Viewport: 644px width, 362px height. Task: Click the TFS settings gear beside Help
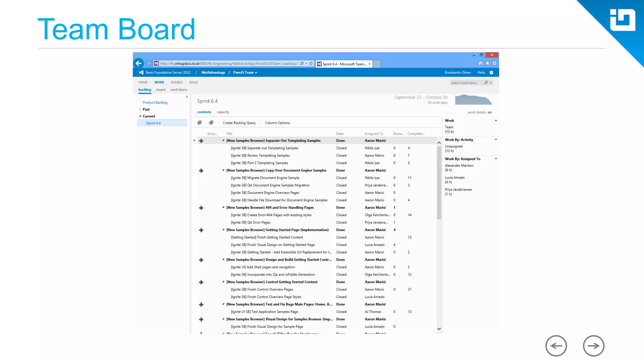pyautogui.click(x=491, y=73)
